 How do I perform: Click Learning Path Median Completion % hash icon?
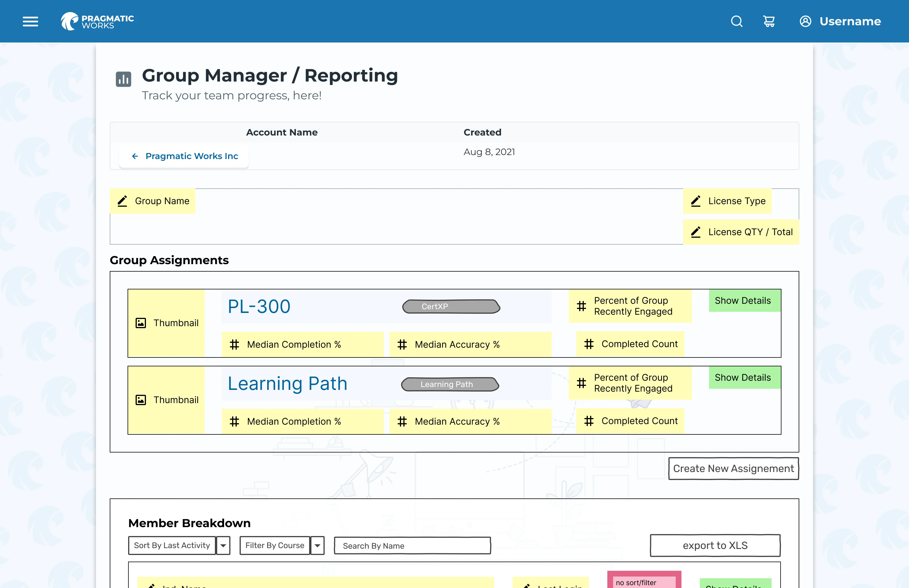click(234, 422)
